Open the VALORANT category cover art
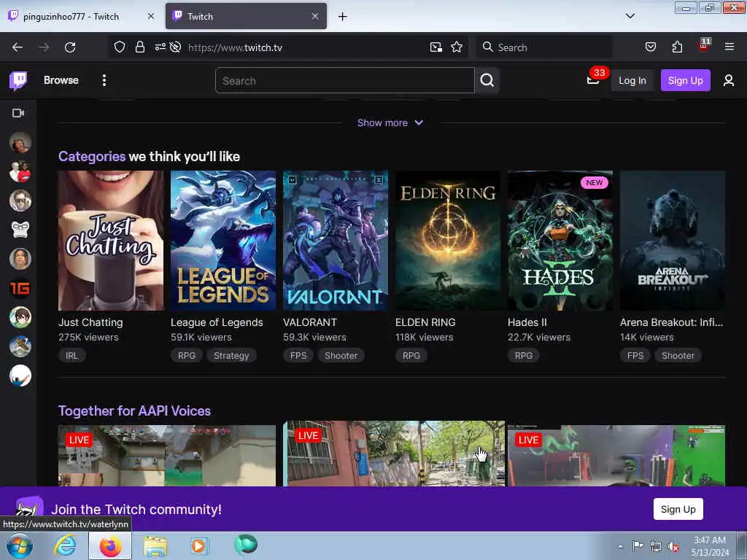 tap(336, 241)
